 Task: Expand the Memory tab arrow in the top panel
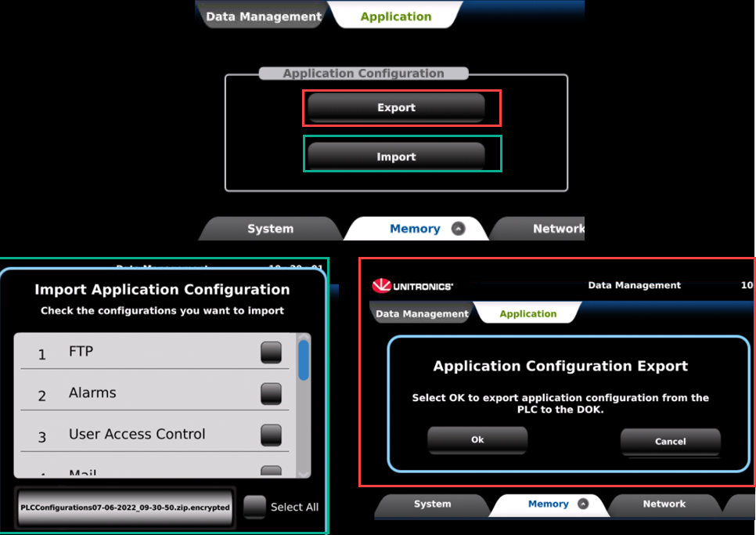click(x=459, y=229)
